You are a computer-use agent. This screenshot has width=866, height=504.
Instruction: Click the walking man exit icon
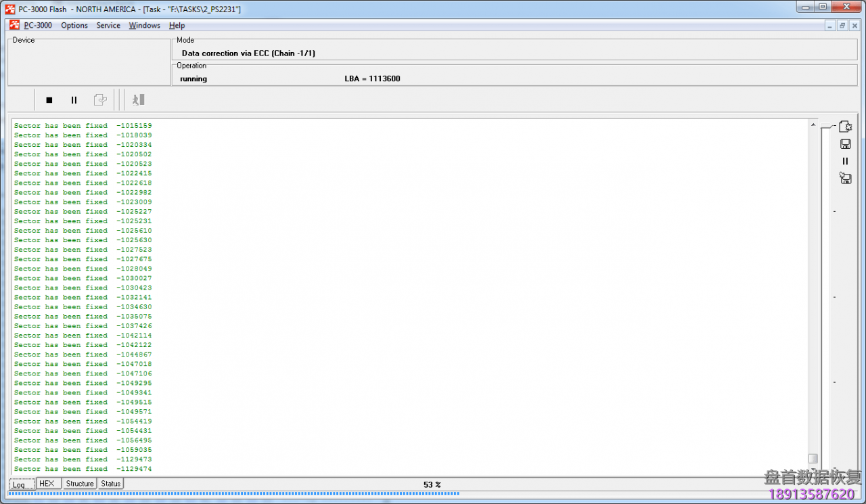139,100
